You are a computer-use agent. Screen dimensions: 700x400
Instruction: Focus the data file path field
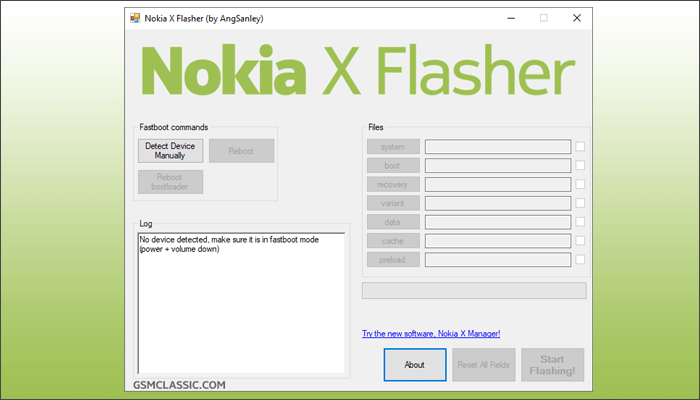tap(498, 222)
